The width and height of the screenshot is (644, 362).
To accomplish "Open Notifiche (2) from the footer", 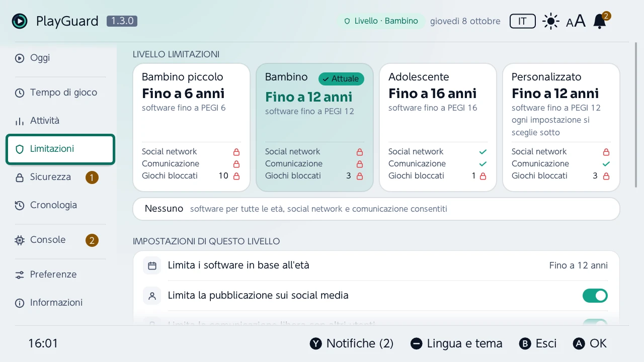I will (x=352, y=343).
